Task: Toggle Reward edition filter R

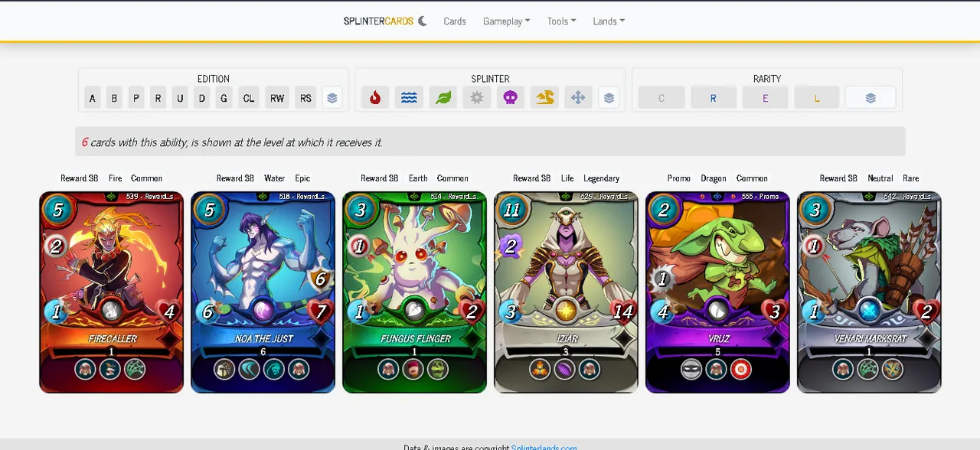Action: (x=158, y=98)
